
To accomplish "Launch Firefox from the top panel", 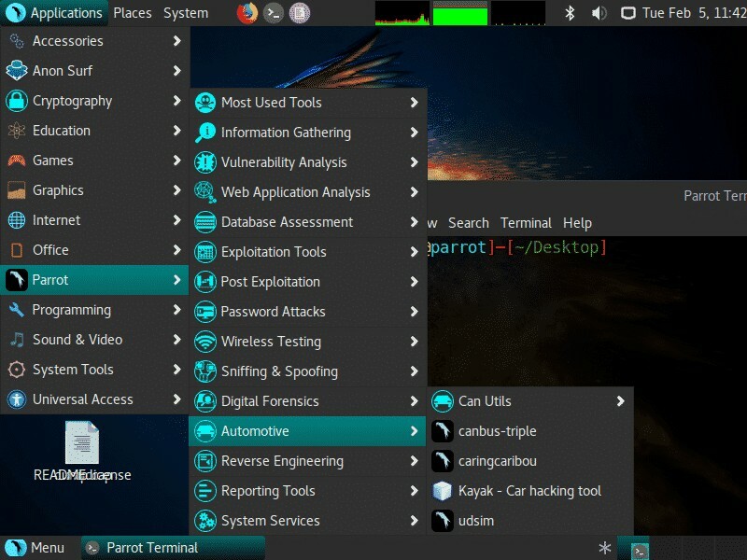I will click(x=247, y=13).
